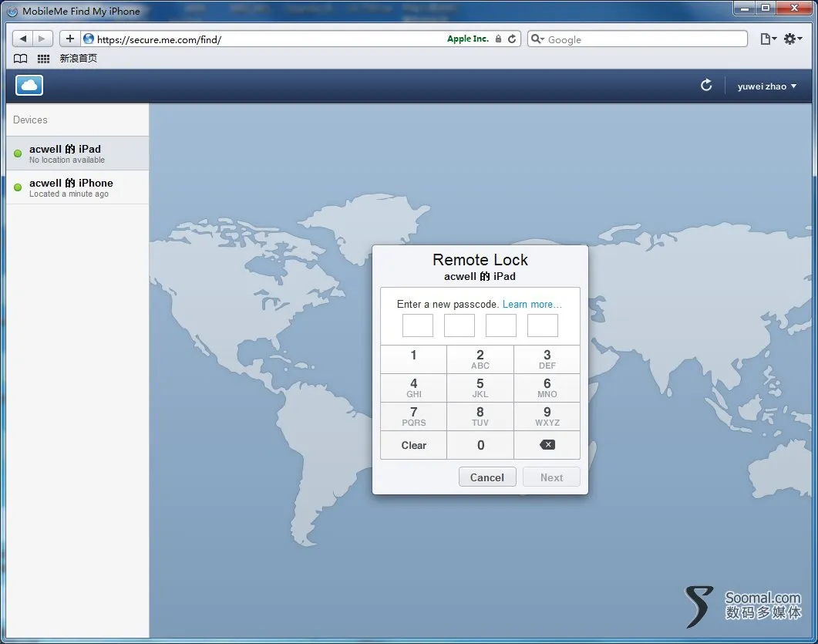Click the MobileMe cloud icon
This screenshot has width=818, height=644.
[x=29, y=86]
